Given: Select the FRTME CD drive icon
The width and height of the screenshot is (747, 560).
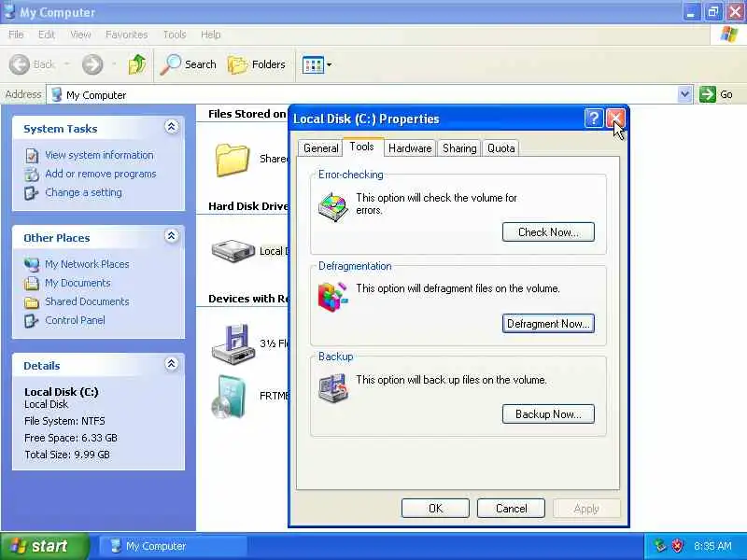Looking at the screenshot, I should click(x=230, y=396).
